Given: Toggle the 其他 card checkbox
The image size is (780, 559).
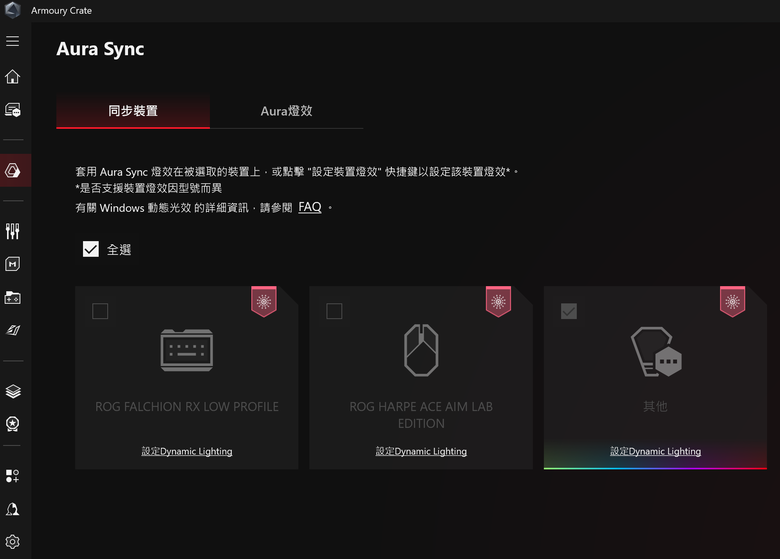Looking at the screenshot, I should 569,311.
